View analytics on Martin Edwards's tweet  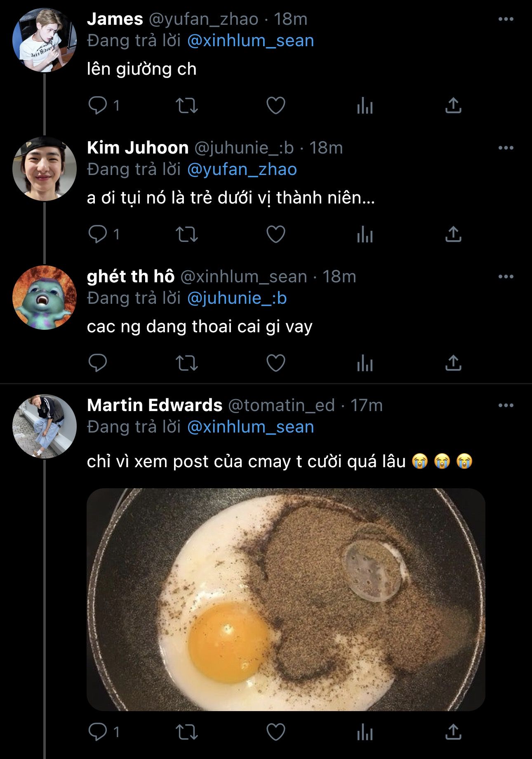coord(365,732)
